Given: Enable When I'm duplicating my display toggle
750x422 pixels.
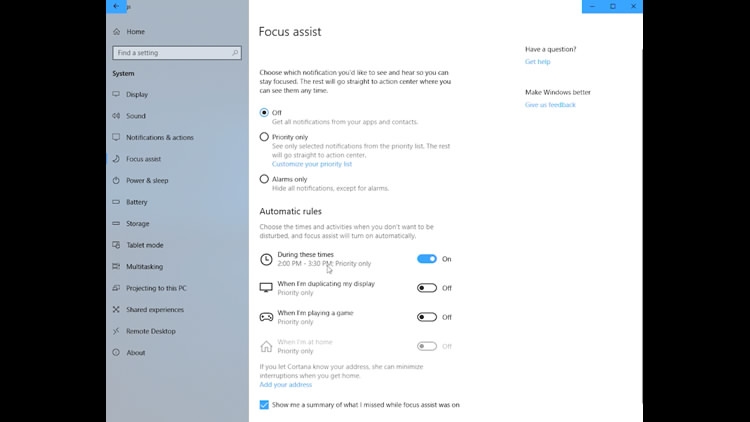Looking at the screenshot, I should 427,288.
